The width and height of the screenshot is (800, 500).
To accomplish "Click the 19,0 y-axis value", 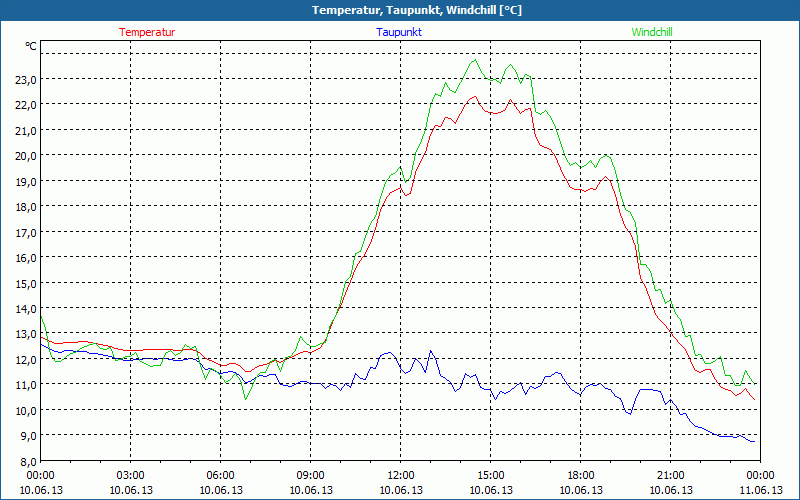I will (x=27, y=182).
